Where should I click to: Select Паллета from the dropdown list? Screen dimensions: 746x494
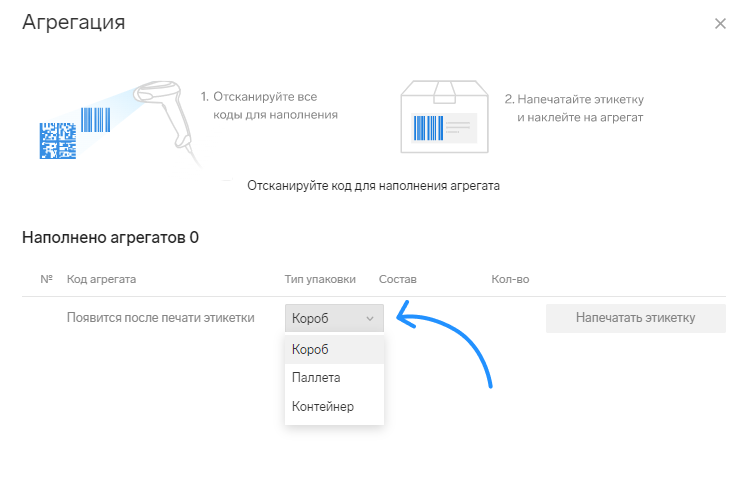click(334, 378)
